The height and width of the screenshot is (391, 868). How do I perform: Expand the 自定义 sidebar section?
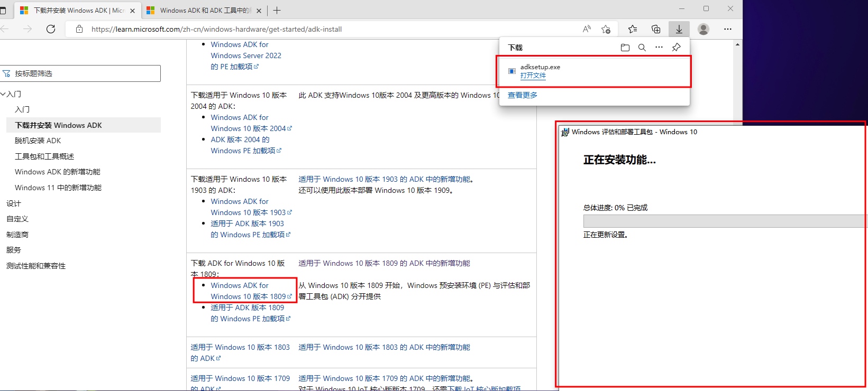click(17, 219)
